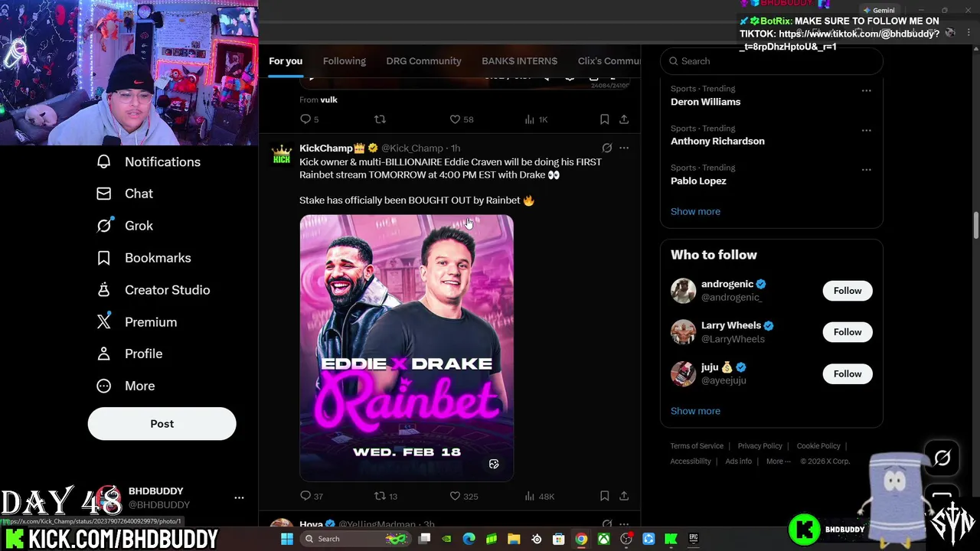The image size is (980, 551).
Task: Follow juju
Action: pos(847,373)
